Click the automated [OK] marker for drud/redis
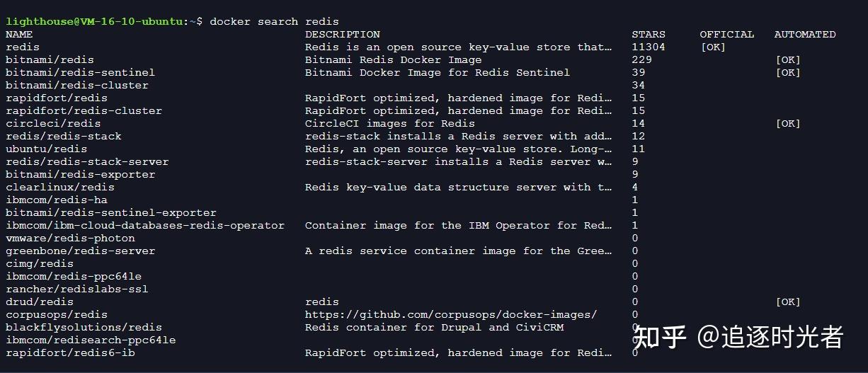This screenshot has width=868, height=373. pos(788,302)
